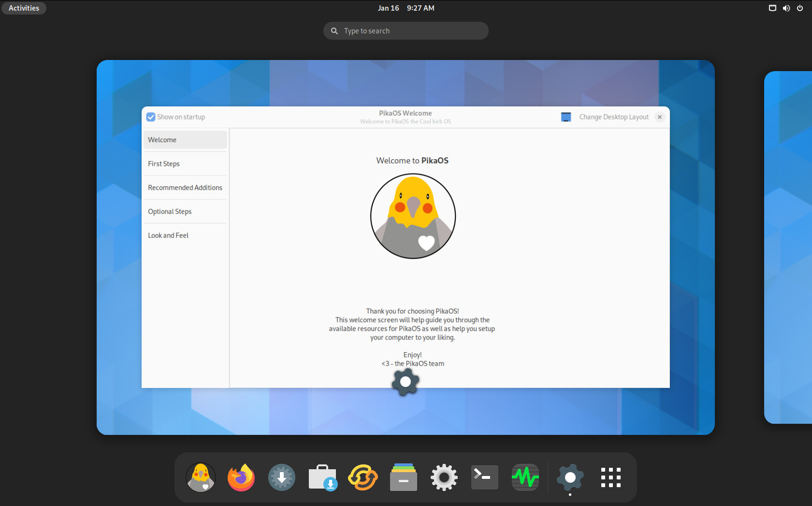The height and width of the screenshot is (506, 812).
Task: Click the blue monitor icon in the header
Action: click(x=566, y=117)
